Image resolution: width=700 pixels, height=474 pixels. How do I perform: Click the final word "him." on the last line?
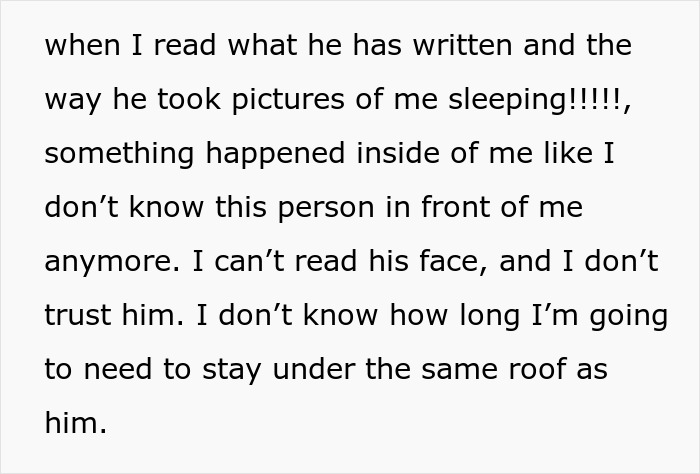[x=75, y=424]
